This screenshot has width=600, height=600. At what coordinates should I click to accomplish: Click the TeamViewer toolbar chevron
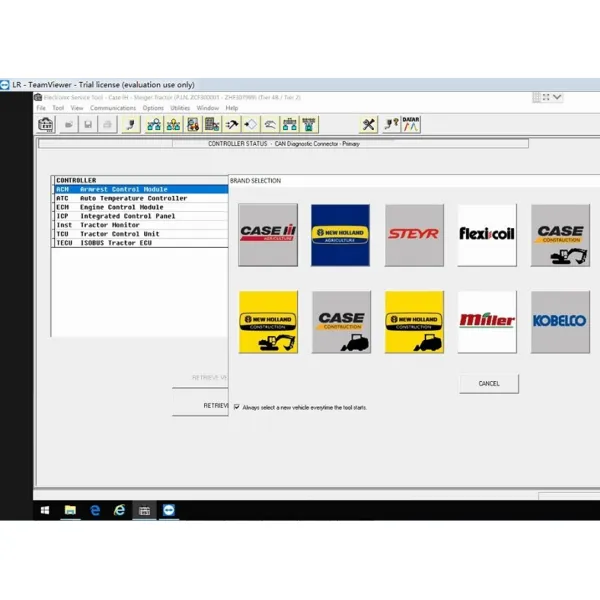pos(557,97)
